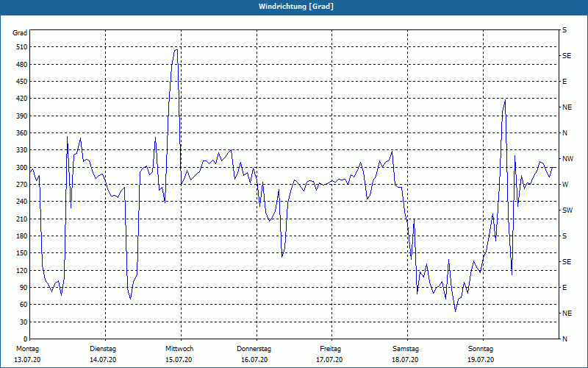588x368 pixels.
Task: Click the 'W' compass label
Action: click(x=565, y=185)
